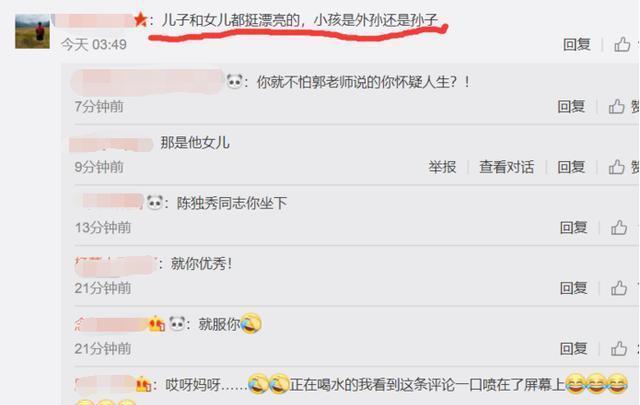Reply to the 9分钟前 comment
Screen dimensions: 640x405
click(x=571, y=167)
